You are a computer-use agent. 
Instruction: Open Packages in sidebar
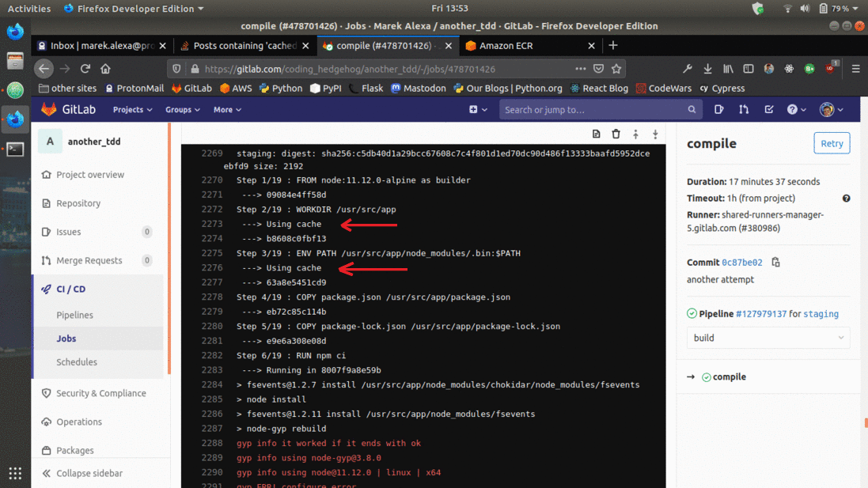click(x=74, y=450)
